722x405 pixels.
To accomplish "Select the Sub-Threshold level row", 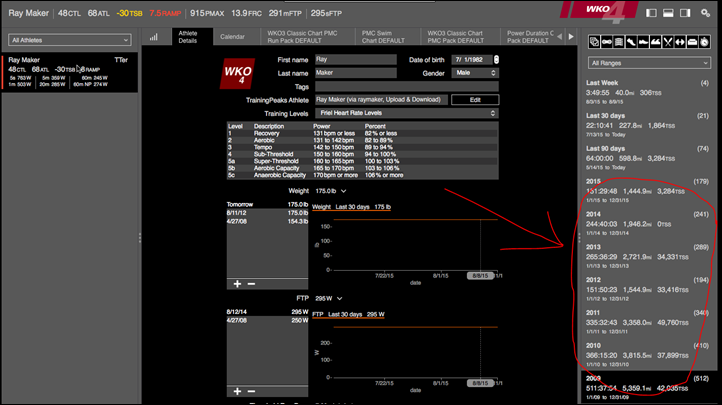I will click(x=362, y=154).
